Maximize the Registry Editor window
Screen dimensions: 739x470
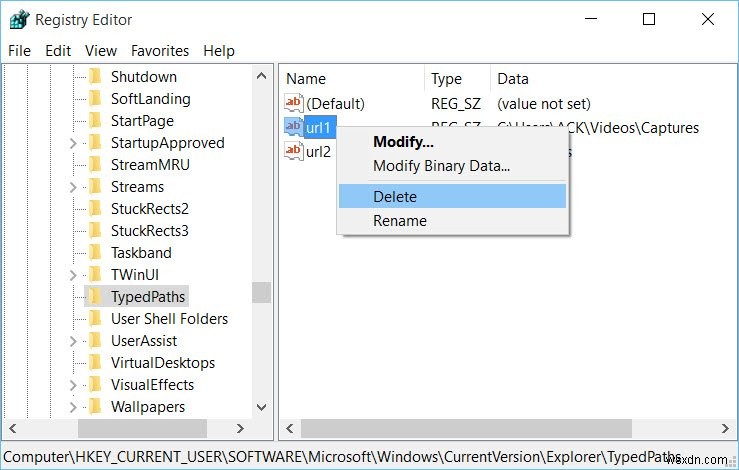649,19
